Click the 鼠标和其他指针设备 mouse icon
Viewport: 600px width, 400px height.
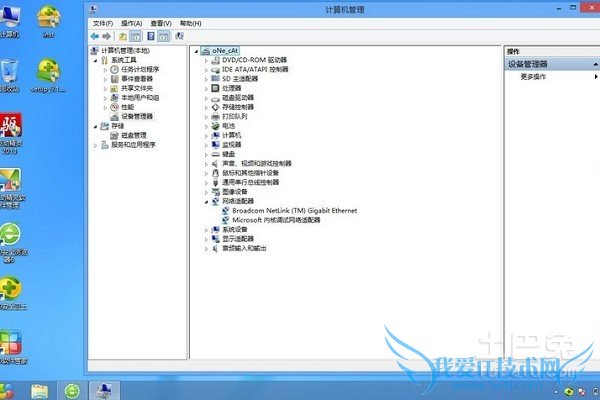[215, 173]
